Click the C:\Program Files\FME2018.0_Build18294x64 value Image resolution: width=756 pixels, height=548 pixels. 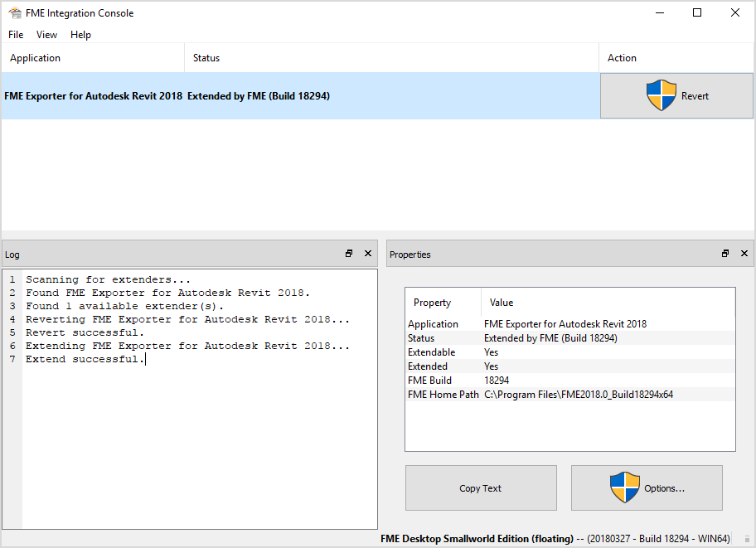(x=579, y=395)
